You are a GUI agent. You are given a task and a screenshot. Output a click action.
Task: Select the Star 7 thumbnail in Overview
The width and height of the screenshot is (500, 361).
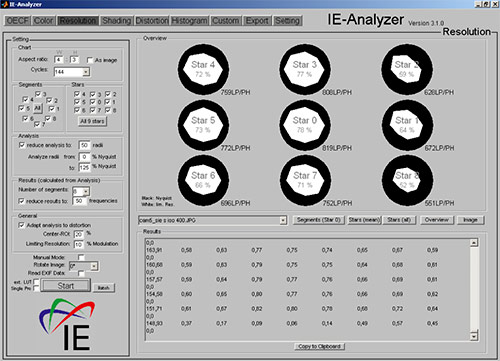pyautogui.click(x=305, y=180)
